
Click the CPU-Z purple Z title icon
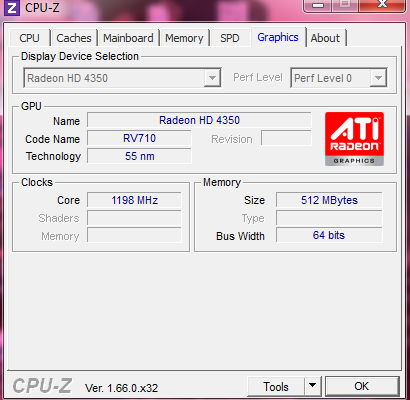[12, 7]
